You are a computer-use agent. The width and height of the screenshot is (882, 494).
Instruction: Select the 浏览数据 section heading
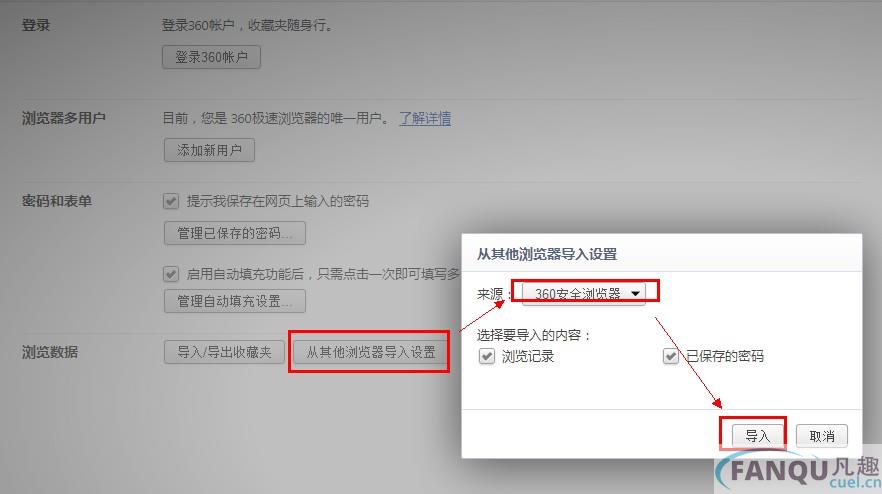[50, 352]
